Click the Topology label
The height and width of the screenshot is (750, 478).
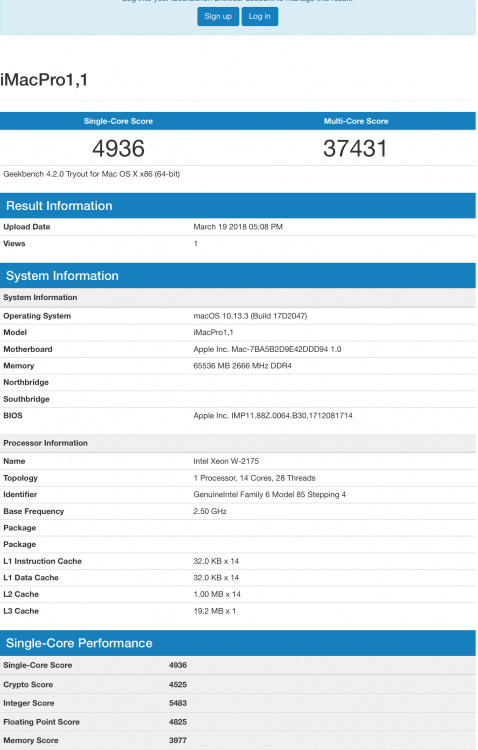[x=21, y=478]
